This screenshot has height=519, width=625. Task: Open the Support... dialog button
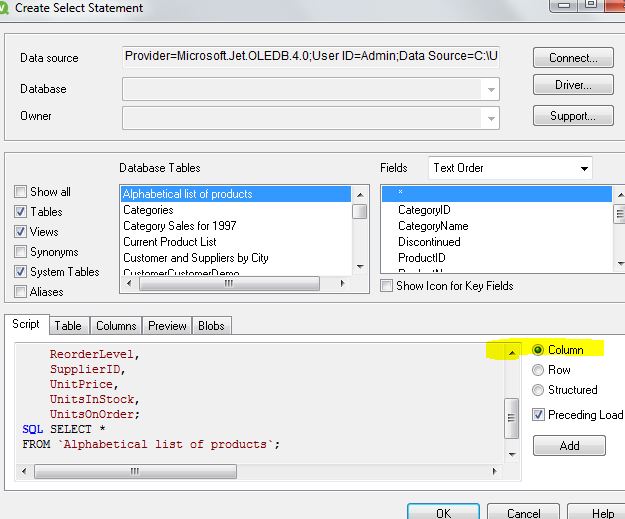(x=573, y=116)
